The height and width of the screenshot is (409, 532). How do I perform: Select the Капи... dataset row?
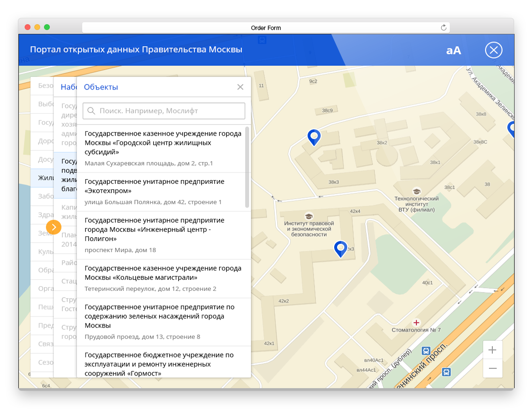tap(65, 212)
